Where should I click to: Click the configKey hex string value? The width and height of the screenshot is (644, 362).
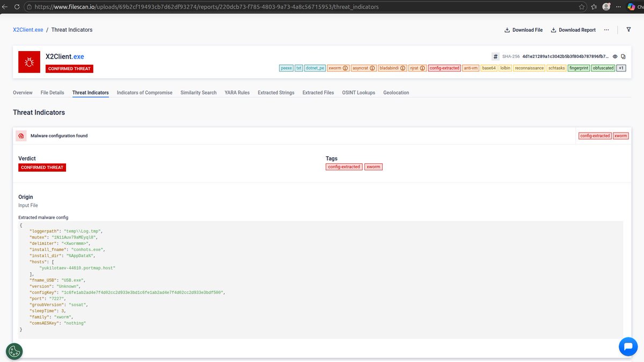click(x=143, y=292)
